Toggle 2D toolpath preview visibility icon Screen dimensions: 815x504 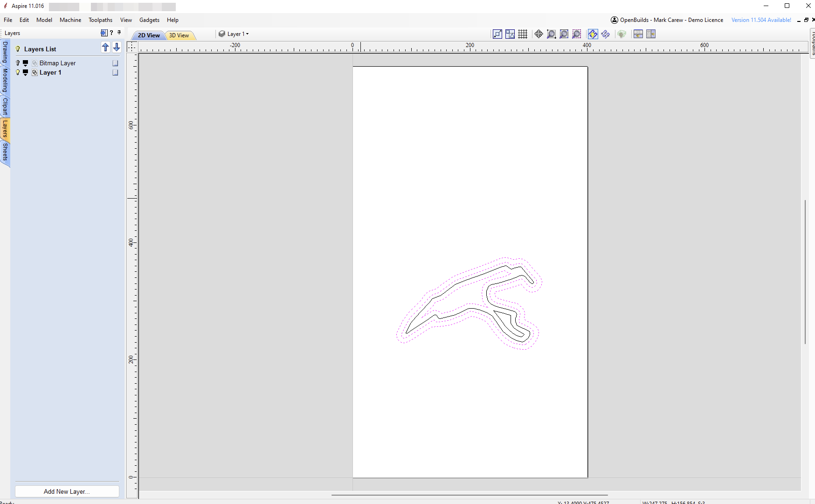point(593,34)
